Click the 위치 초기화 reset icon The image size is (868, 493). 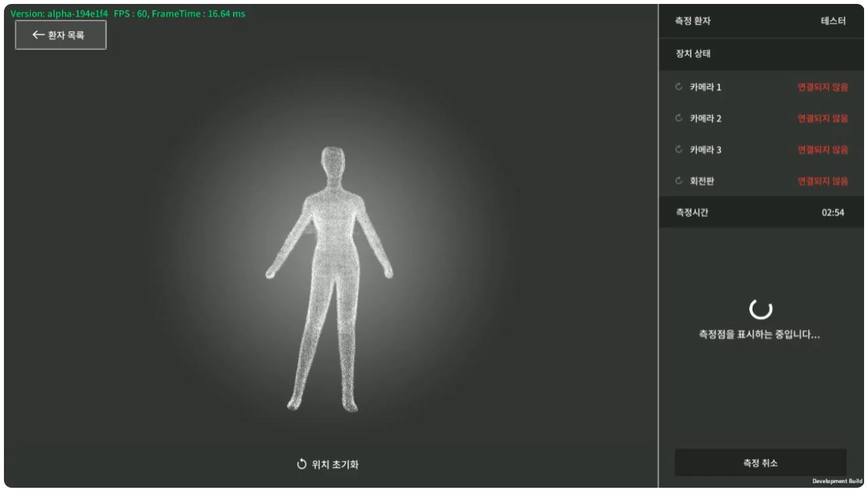pyautogui.click(x=302, y=465)
